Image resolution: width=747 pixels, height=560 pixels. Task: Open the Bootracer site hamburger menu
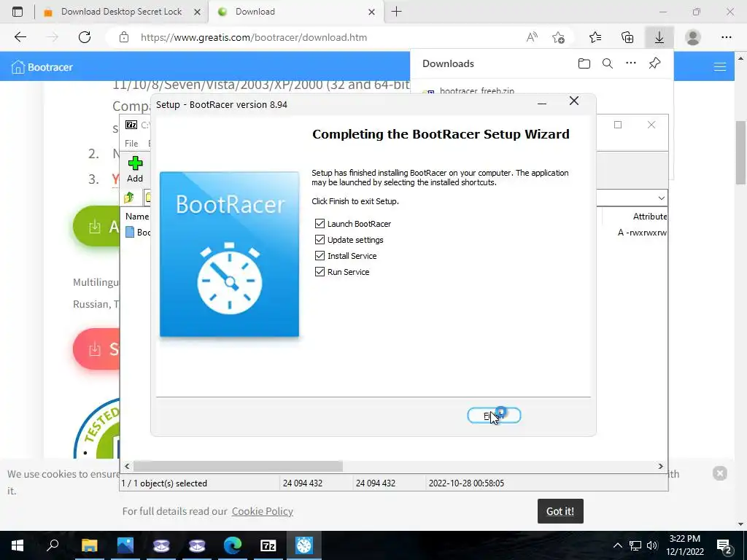(x=720, y=67)
